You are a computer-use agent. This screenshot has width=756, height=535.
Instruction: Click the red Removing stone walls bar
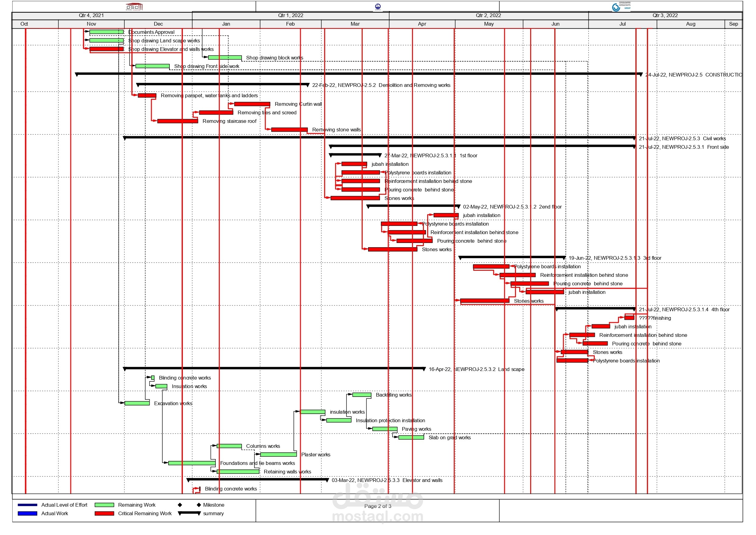point(289,130)
